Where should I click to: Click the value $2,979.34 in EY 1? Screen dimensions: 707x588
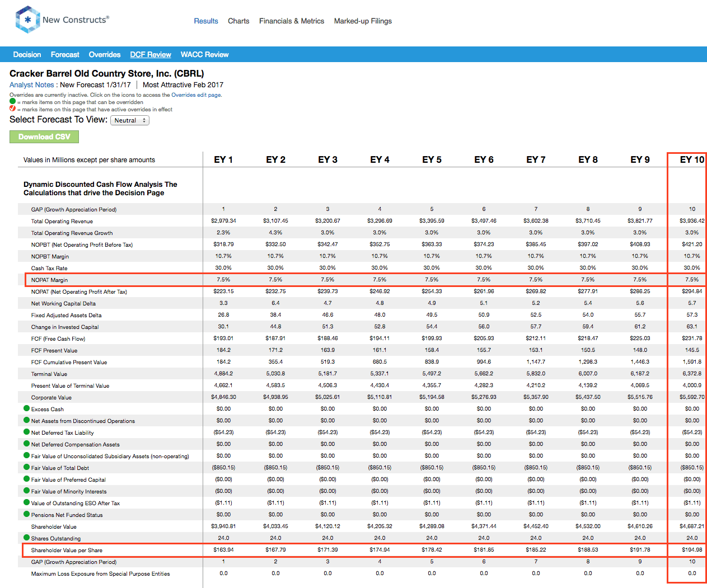pyautogui.click(x=223, y=221)
